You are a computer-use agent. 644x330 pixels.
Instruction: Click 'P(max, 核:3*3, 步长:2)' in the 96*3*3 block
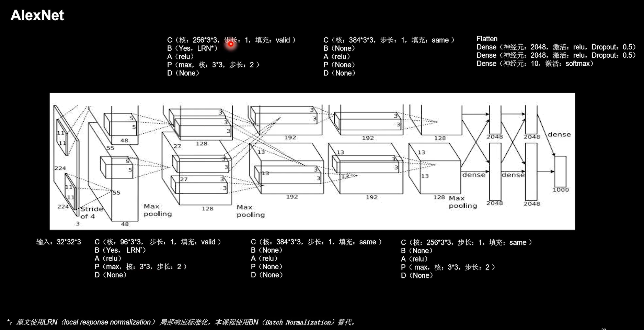pyautogui.click(x=141, y=267)
